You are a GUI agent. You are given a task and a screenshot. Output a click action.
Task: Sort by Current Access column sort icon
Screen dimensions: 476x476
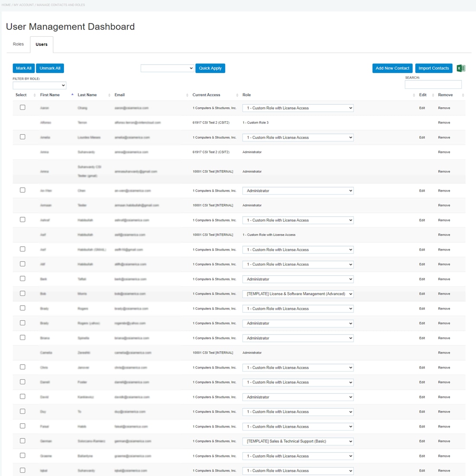[237, 95]
